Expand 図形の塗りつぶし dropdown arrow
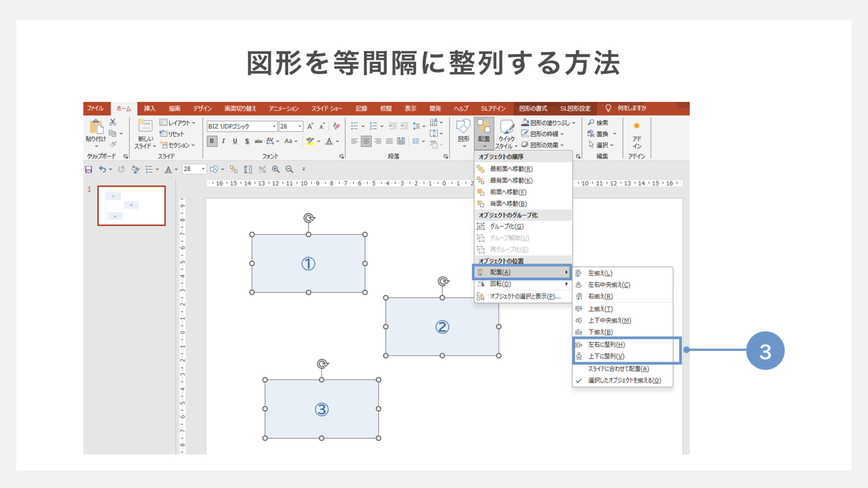 pos(573,123)
